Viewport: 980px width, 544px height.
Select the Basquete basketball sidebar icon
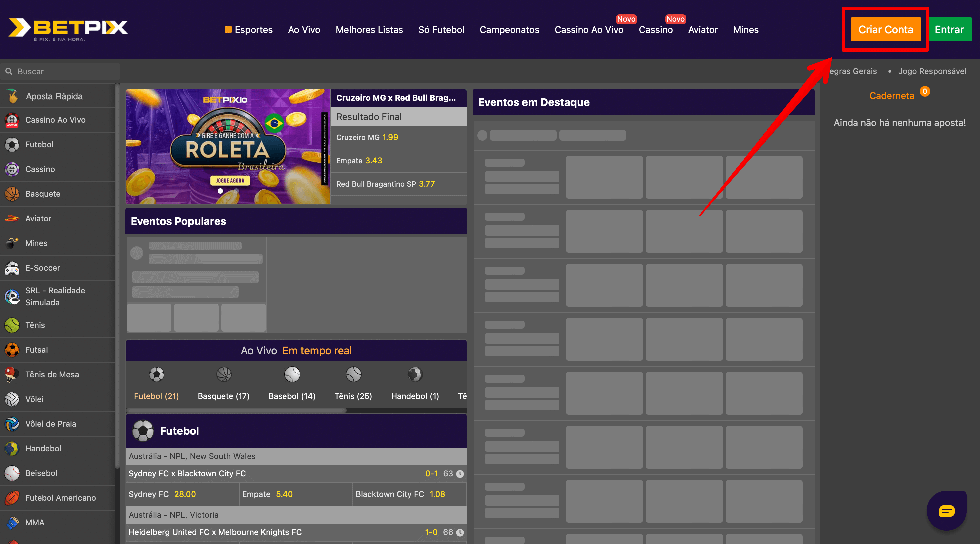coord(12,194)
